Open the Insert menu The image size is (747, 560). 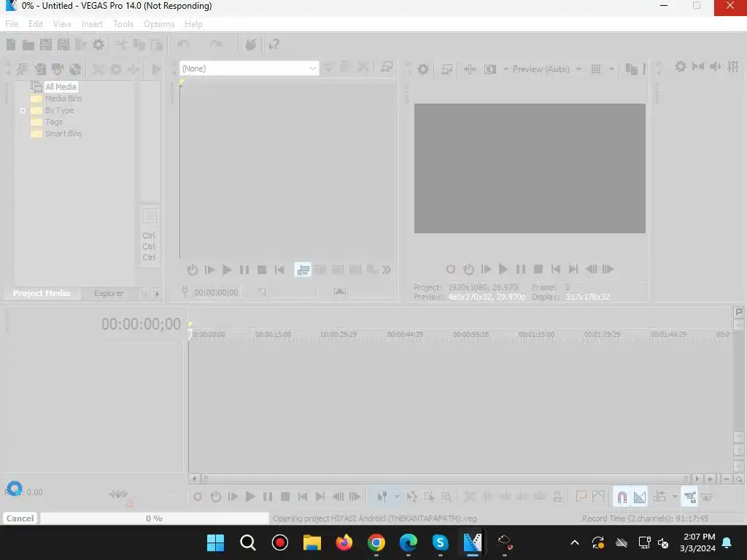click(x=92, y=24)
